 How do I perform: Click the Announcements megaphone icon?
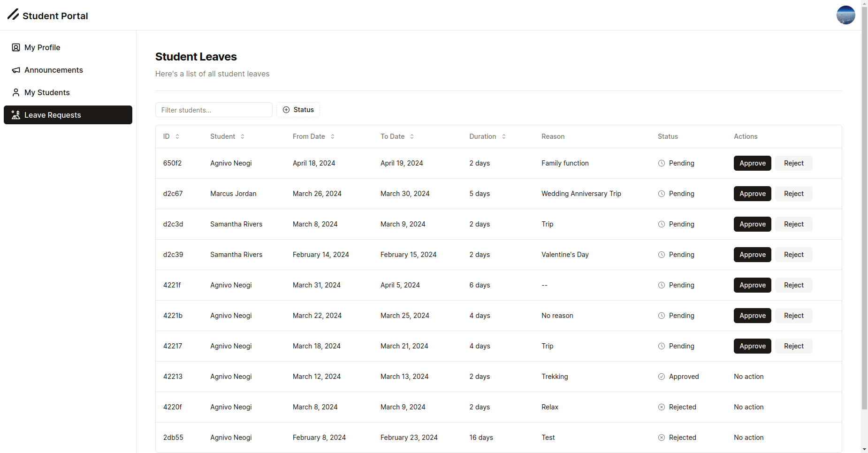click(x=16, y=70)
